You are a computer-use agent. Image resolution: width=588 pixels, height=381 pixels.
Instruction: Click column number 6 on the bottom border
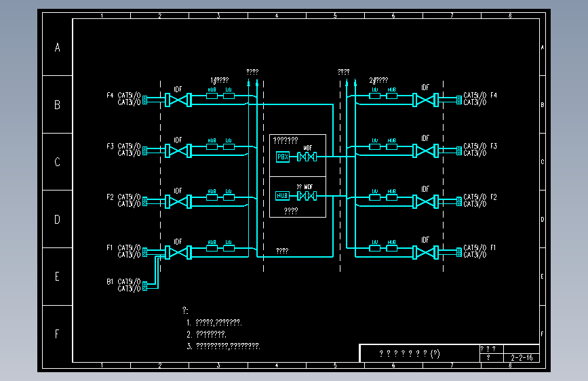click(393, 365)
